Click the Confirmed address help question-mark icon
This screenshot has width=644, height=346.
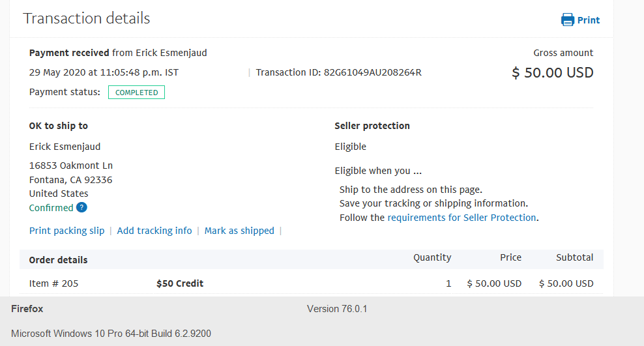pyautogui.click(x=81, y=207)
